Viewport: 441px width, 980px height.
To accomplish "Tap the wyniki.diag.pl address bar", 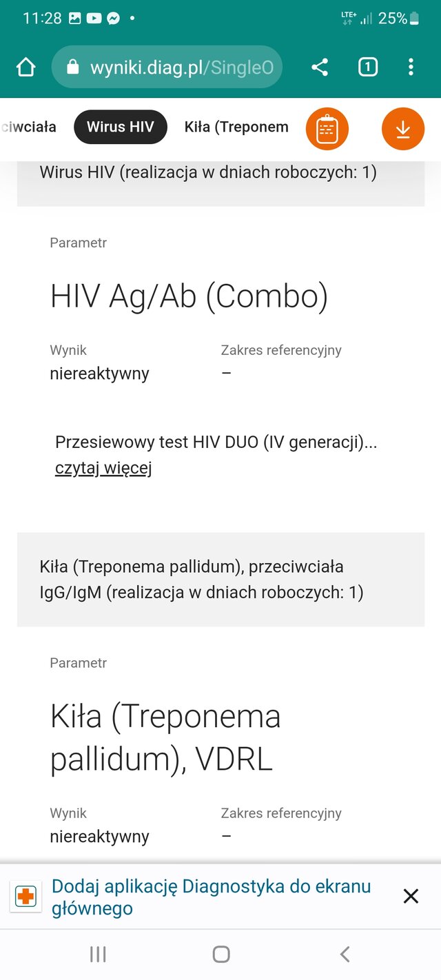I will [181, 68].
